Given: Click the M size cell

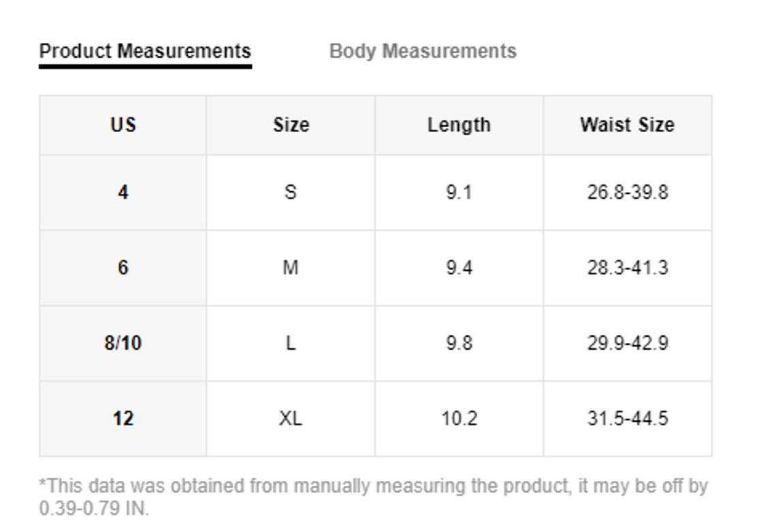Looking at the screenshot, I should click(x=291, y=267).
